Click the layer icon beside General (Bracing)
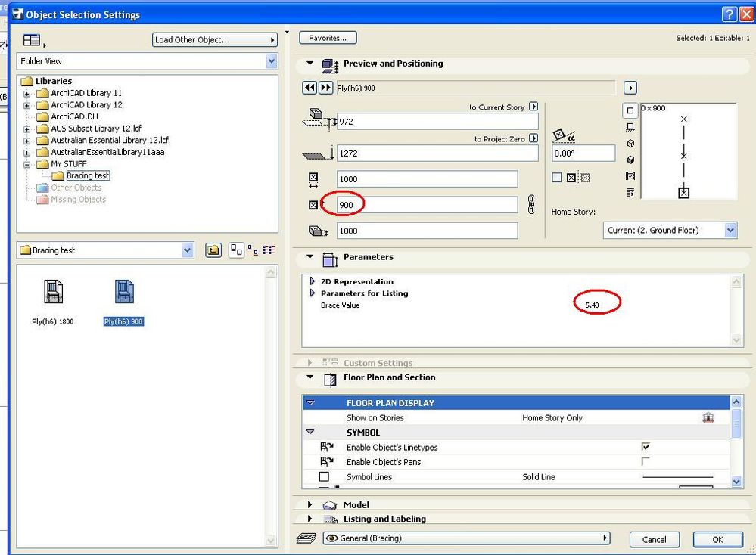The width and height of the screenshot is (756, 555). (x=306, y=538)
